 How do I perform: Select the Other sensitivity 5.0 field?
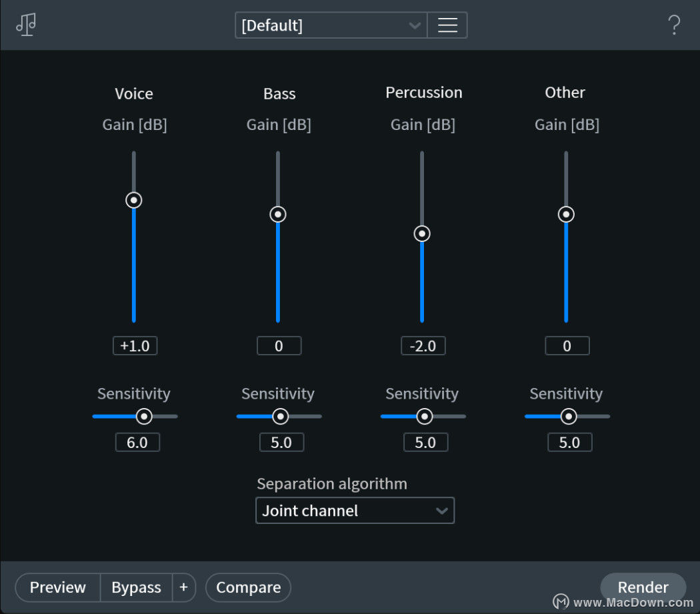570,442
